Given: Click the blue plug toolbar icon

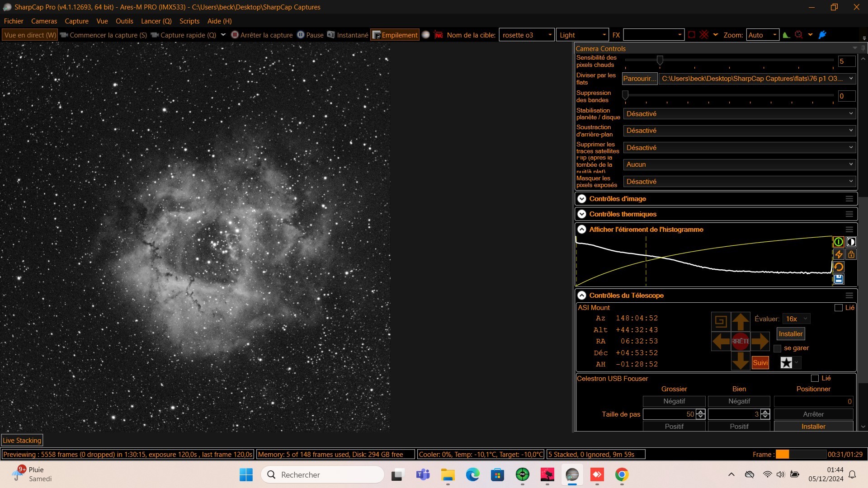Looking at the screenshot, I should pos(822,35).
